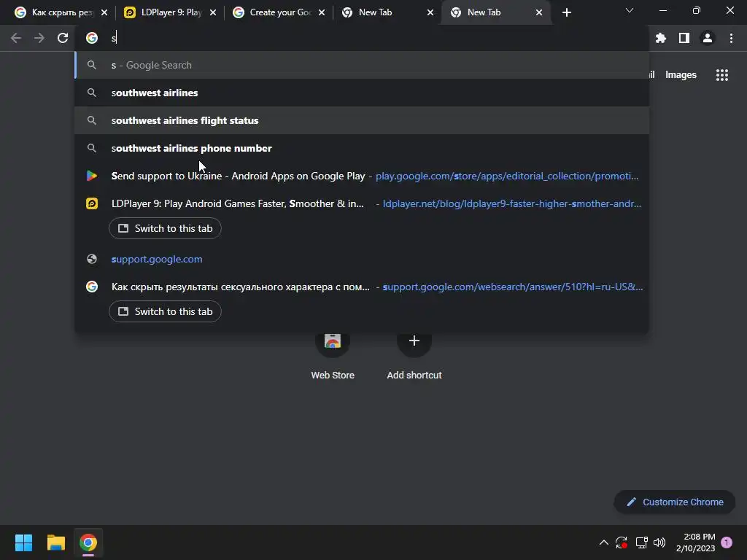The height and width of the screenshot is (560, 747).
Task: Click the Customize Chrome button
Action: (x=675, y=502)
